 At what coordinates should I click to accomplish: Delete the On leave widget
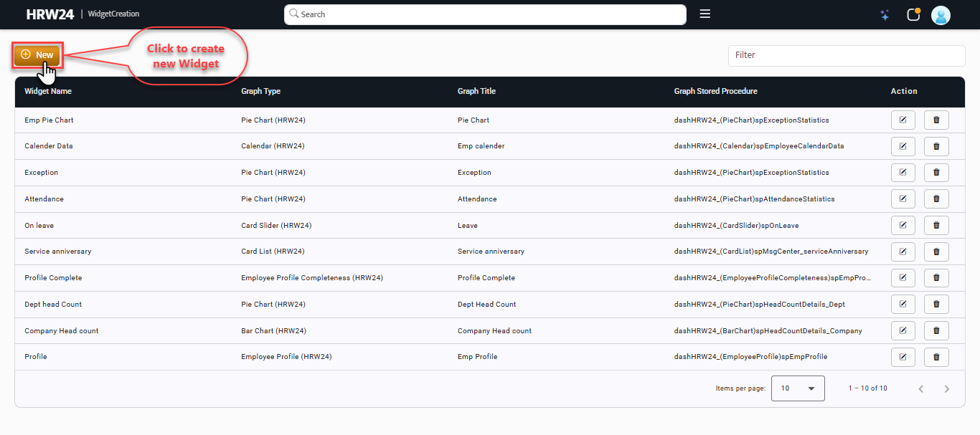936,226
